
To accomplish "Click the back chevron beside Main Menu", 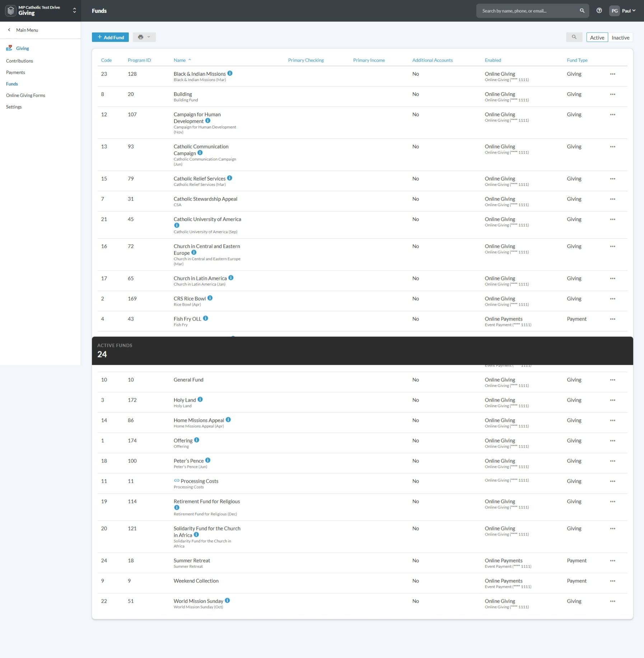I will point(9,30).
